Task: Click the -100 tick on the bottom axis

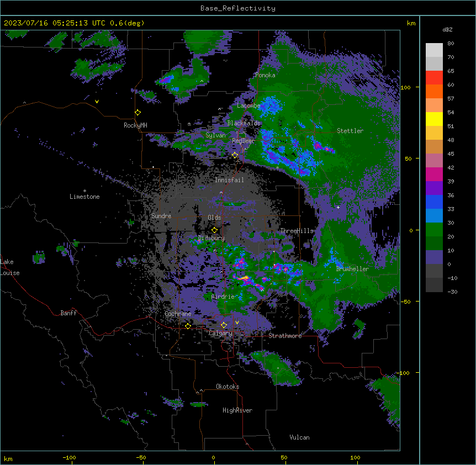Action: pos(69,457)
